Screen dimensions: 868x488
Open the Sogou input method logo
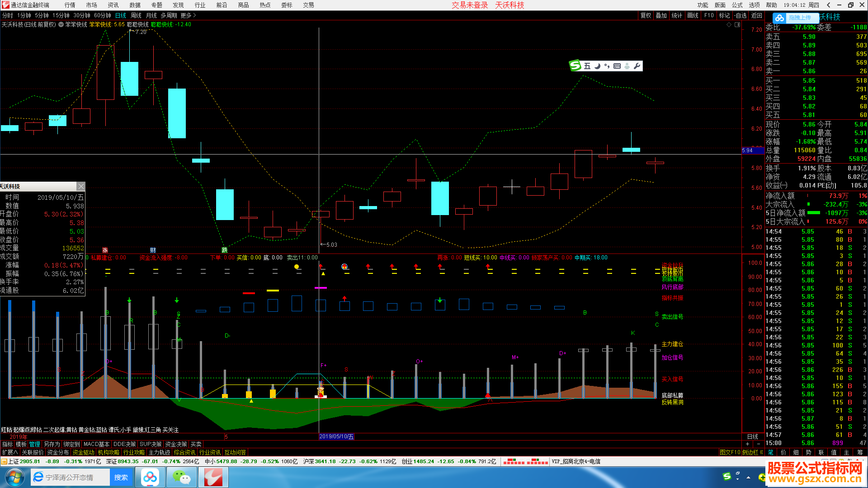pyautogui.click(x=576, y=66)
